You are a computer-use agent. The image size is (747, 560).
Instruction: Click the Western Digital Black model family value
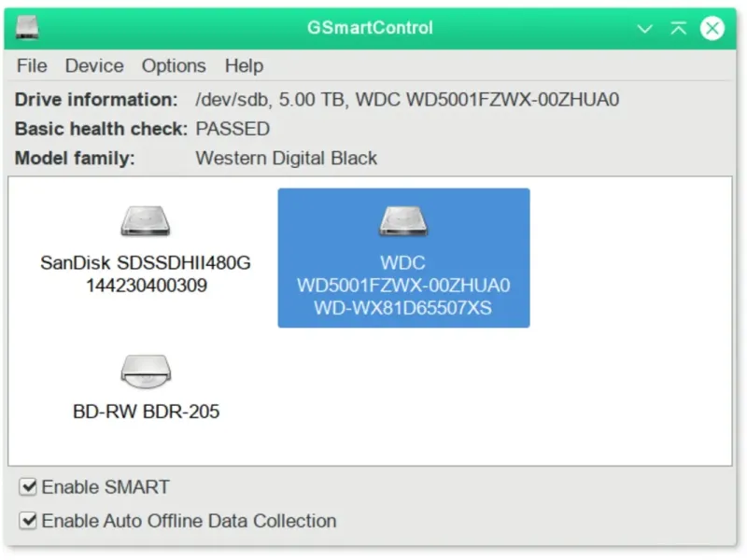pos(287,158)
